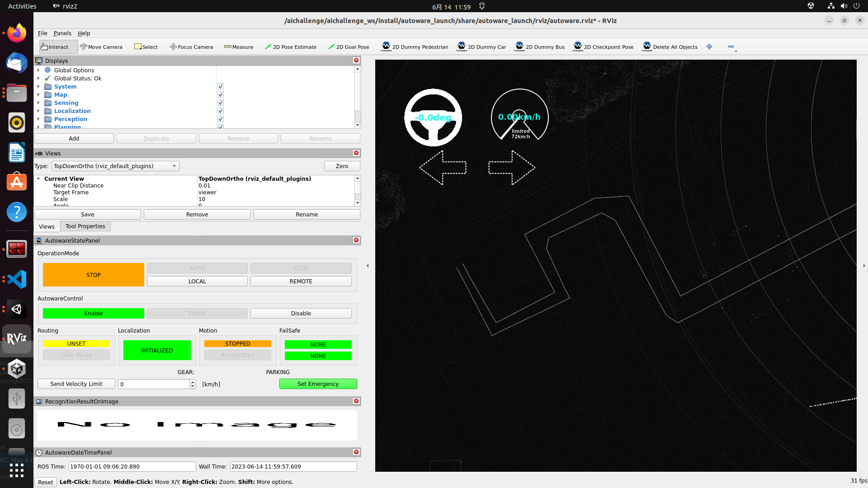Close the AutowareDateTimePanel

pos(356,452)
